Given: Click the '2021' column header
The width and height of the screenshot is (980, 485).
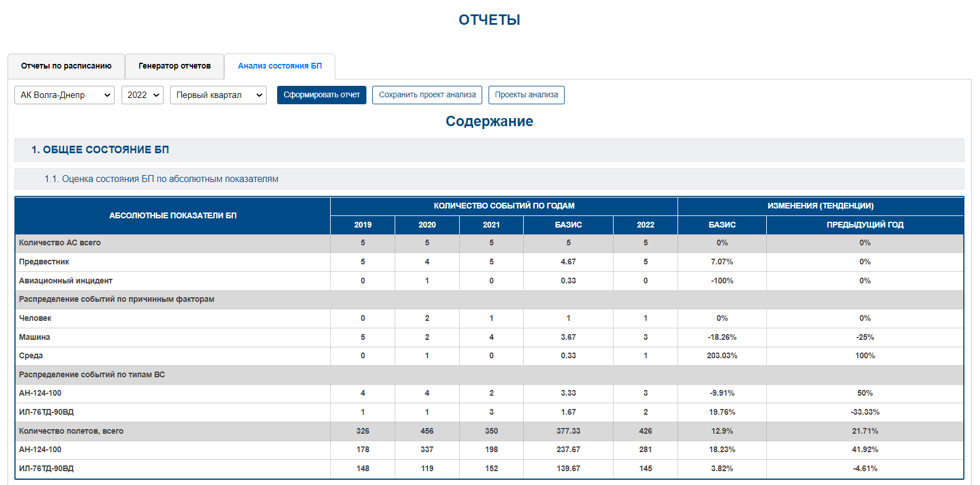Looking at the screenshot, I should pos(491,225).
